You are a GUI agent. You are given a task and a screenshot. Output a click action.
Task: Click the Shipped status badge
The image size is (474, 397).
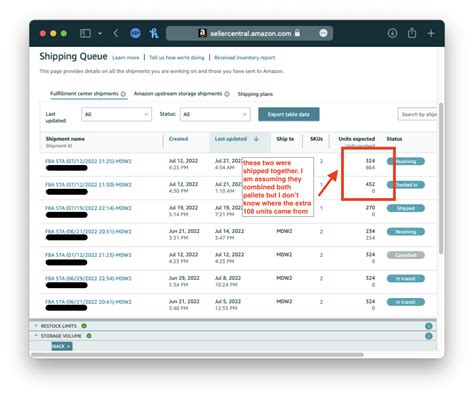click(406, 208)
